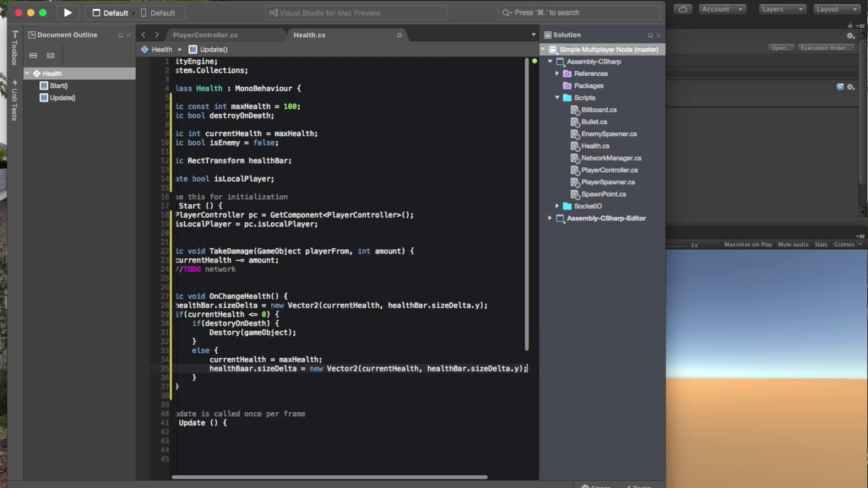Select the outline sort alphabetically icon
The width and height of the screenshot is (868, 488).
pos(50,56)
